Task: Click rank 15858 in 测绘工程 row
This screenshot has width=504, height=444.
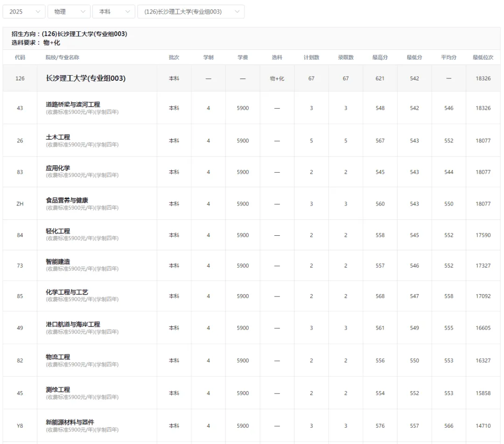Action: click(x=483, y=393)
